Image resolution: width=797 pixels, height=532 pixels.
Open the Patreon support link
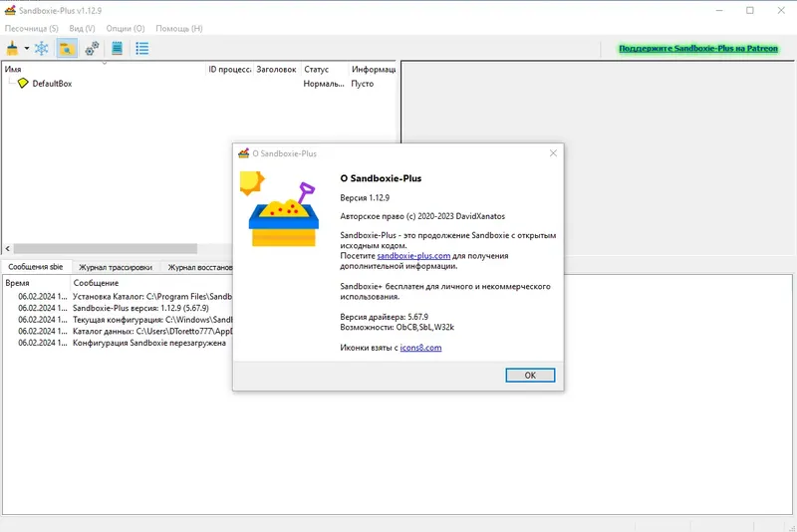[x=698, y=48]
